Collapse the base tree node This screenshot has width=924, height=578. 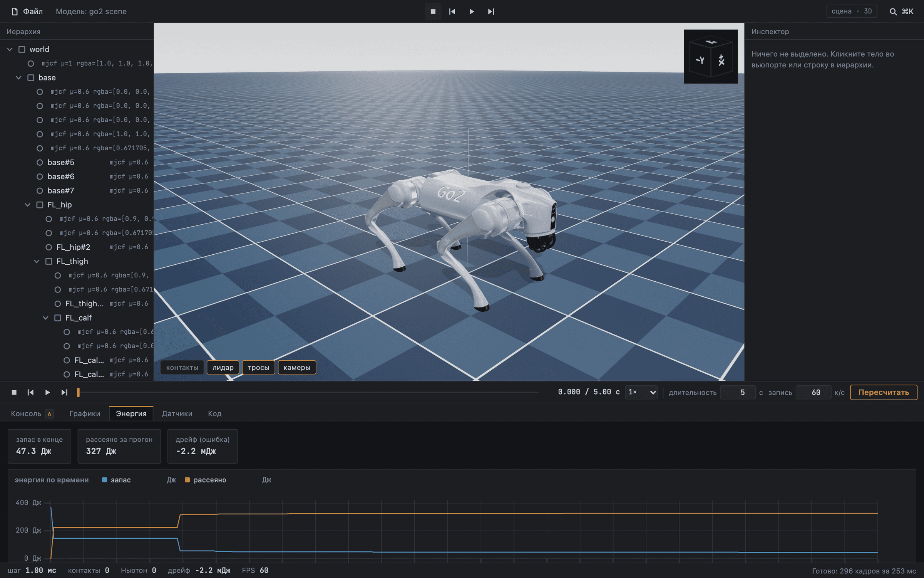[x=18, y=78]
